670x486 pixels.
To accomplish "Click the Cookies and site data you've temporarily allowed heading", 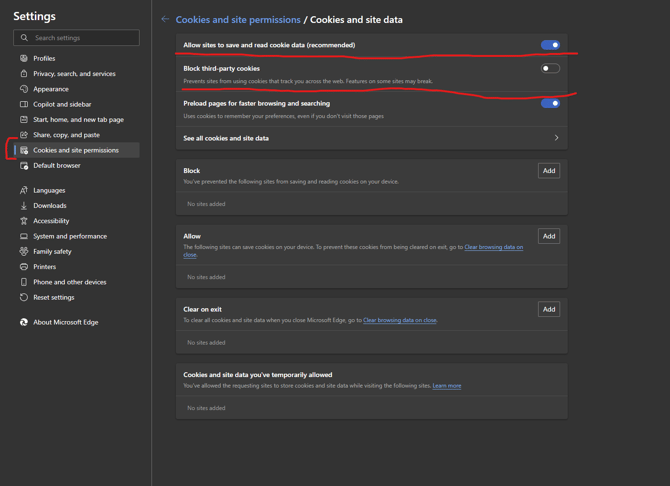I will click(x=258, y=375).
